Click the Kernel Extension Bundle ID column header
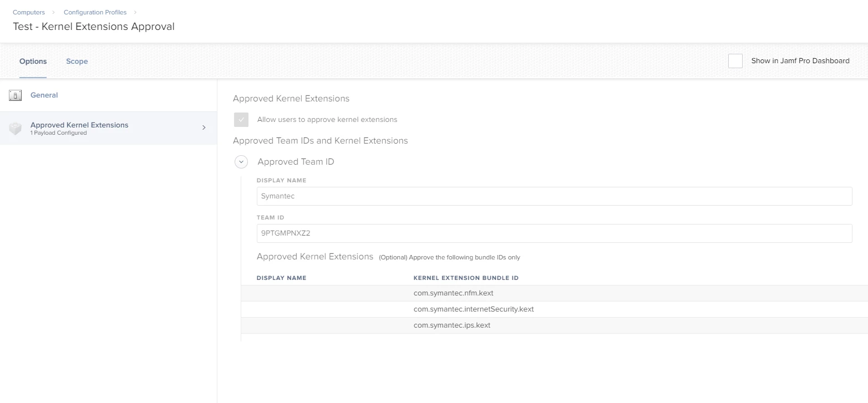868x403 pixels. (466, 278)
